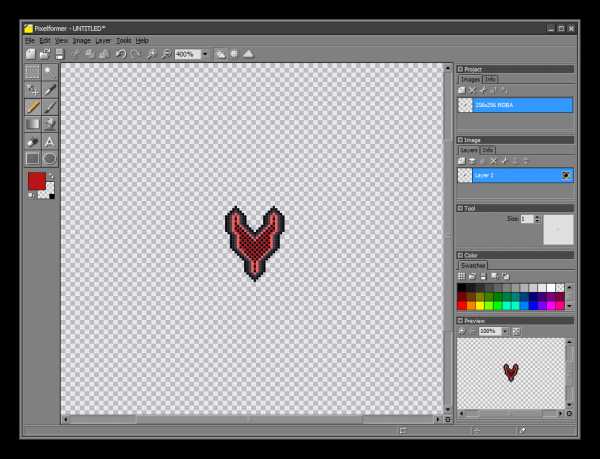Viewport: 600px width, 459px height.
Task: Open the Layer menu
Action: [x=103, y=41]
